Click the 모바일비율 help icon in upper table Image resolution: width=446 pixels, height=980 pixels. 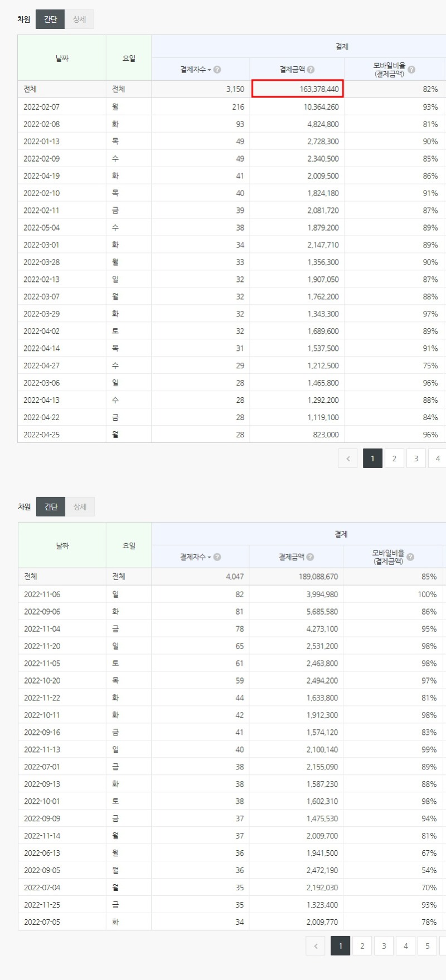411,70
